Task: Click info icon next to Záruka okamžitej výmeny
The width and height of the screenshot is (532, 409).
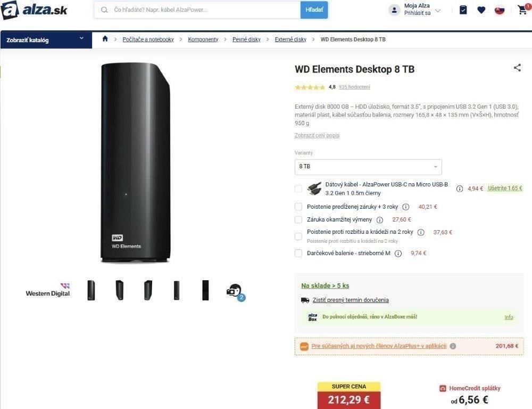Action: coord(380,220)
